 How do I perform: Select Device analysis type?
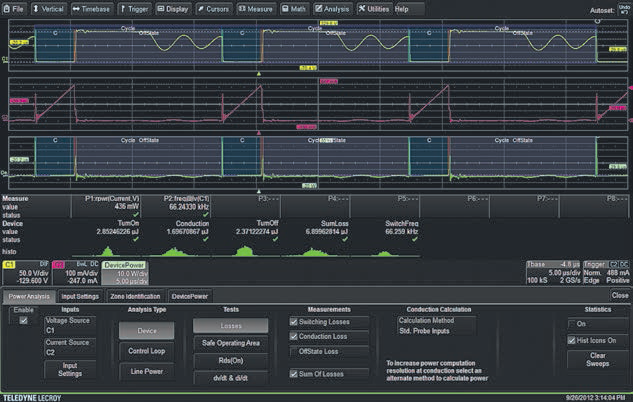pyautogui.click(x=147, y=331)
